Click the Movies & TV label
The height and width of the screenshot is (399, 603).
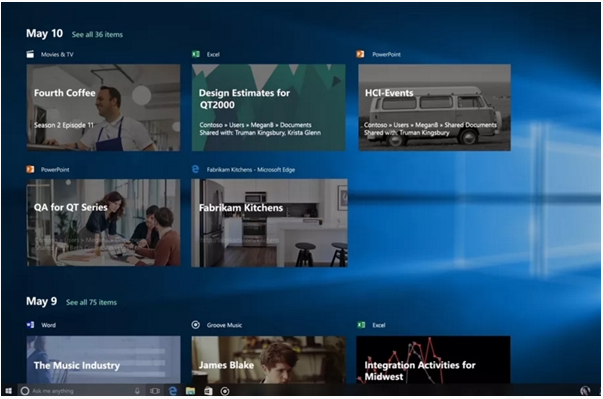tap(57, 54)
